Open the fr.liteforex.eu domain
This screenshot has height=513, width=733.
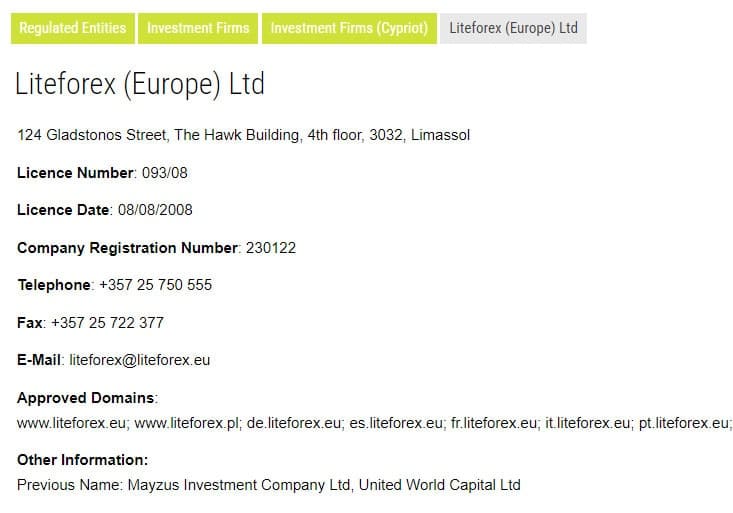coord(494,423)
